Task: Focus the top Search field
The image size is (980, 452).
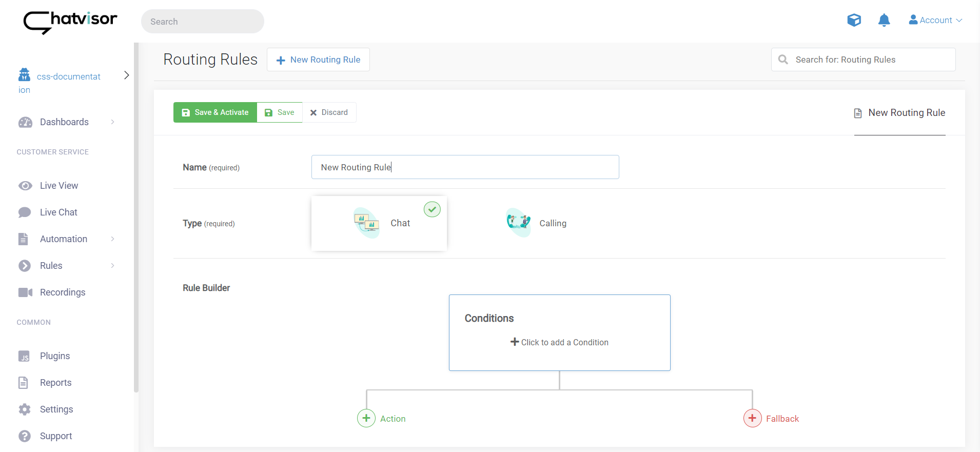Action: (x=203, y=22)
